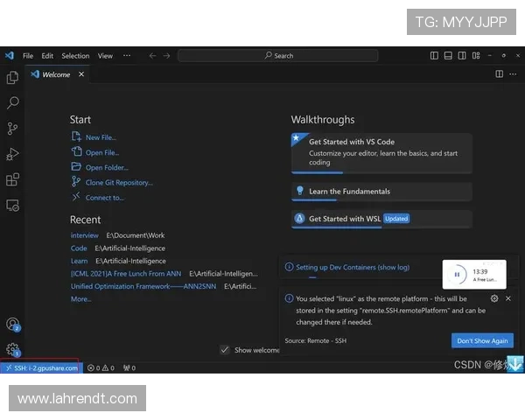Open the Explorer view in activity bar
Viewport: 525px width, 420px height.
12,78
